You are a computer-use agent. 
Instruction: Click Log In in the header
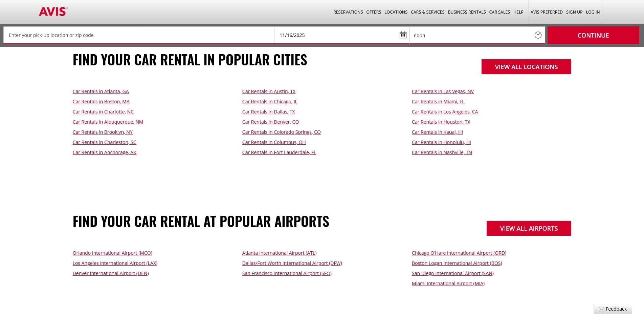593,12
